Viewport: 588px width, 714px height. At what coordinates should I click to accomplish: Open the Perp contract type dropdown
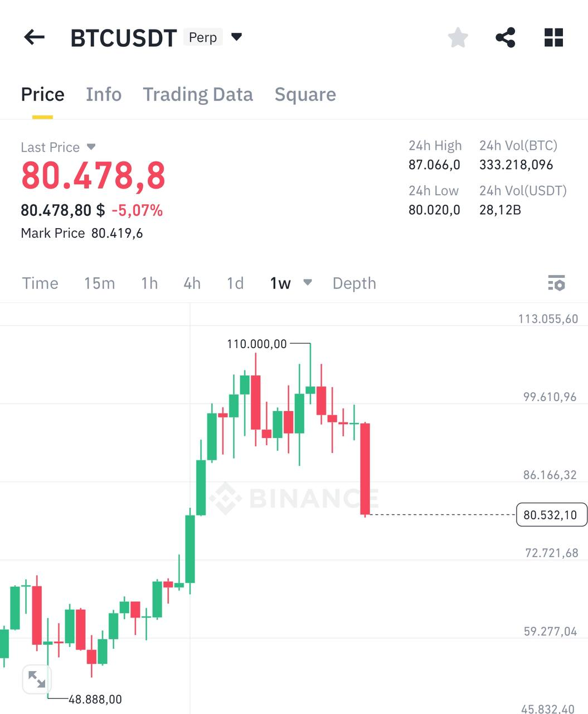236,36
